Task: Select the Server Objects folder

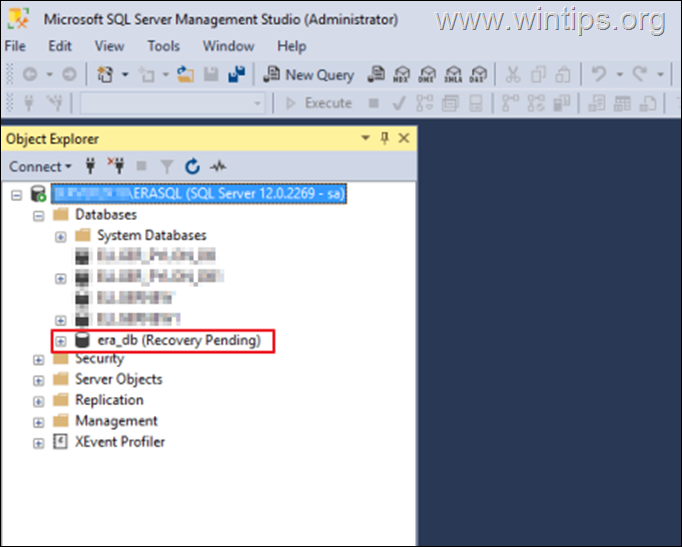Action: click(119, 379)
